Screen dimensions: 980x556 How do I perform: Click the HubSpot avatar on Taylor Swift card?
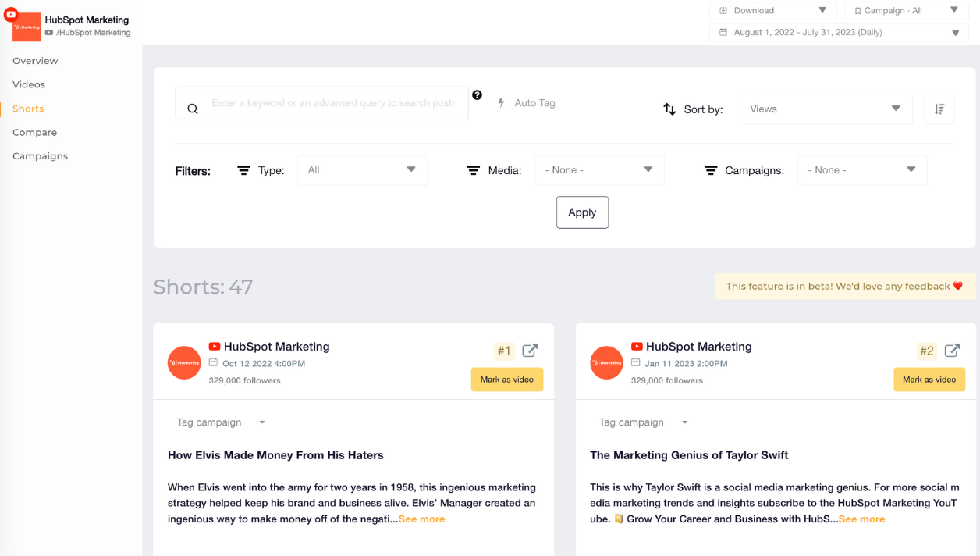(606, 362)
